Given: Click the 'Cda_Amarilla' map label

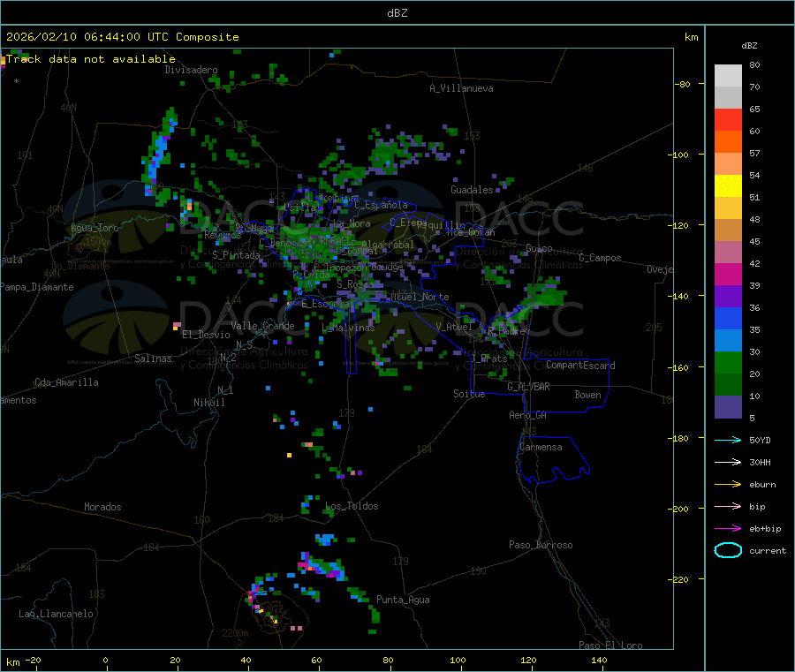Looking at the screenshot, I should pos(66,382).
